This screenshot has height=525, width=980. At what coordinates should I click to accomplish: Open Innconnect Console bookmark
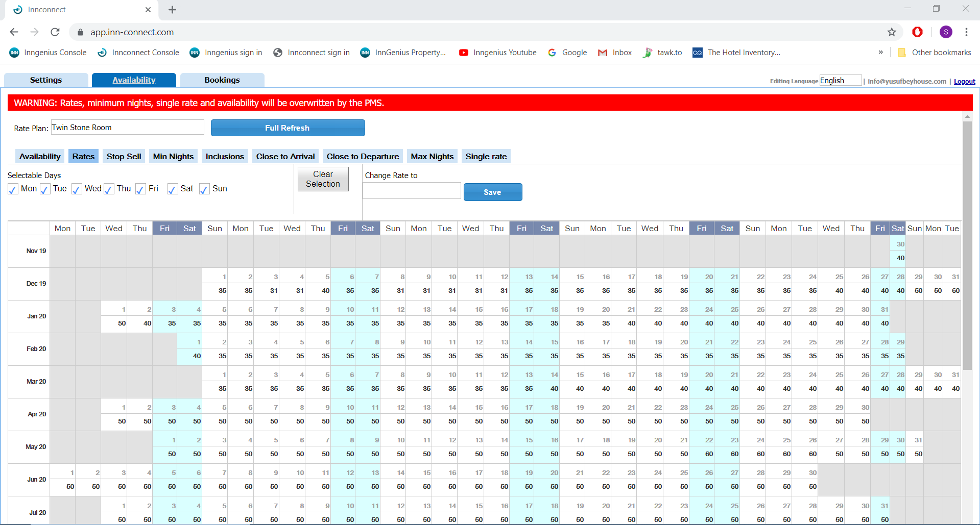point(138,53)
